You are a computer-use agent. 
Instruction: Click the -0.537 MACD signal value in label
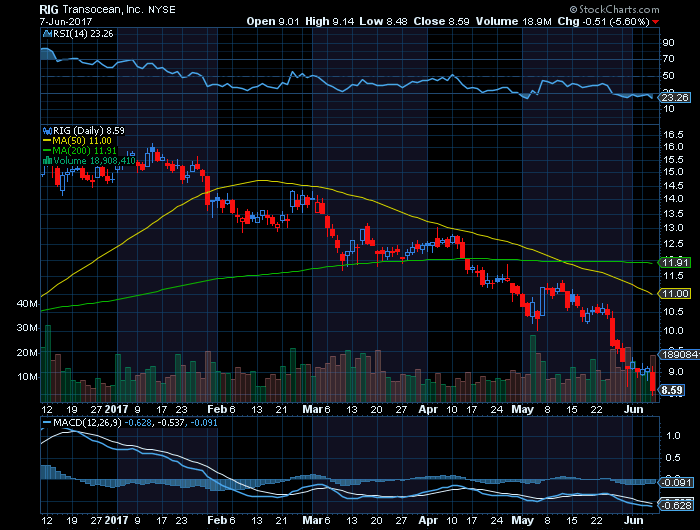coord(171,422)
